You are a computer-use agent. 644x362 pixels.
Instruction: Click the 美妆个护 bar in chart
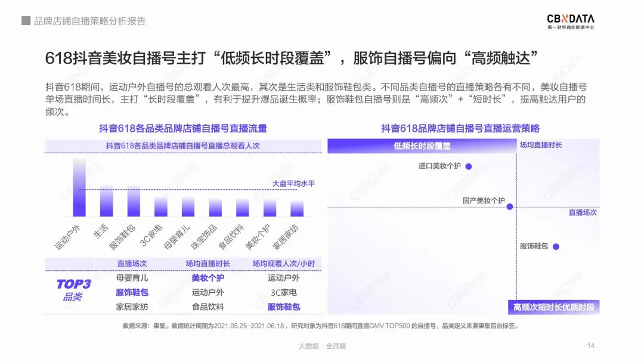click(x=270, y=208)
